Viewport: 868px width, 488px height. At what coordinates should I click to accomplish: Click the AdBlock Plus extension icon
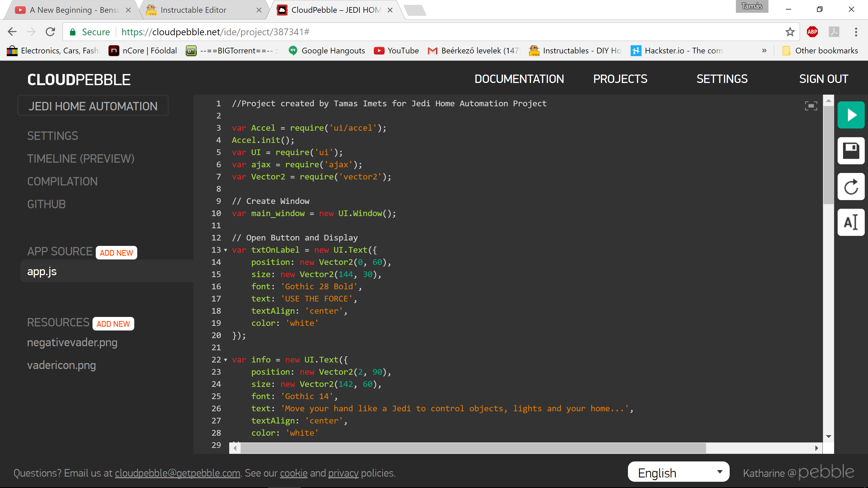[x=812, y=32]
